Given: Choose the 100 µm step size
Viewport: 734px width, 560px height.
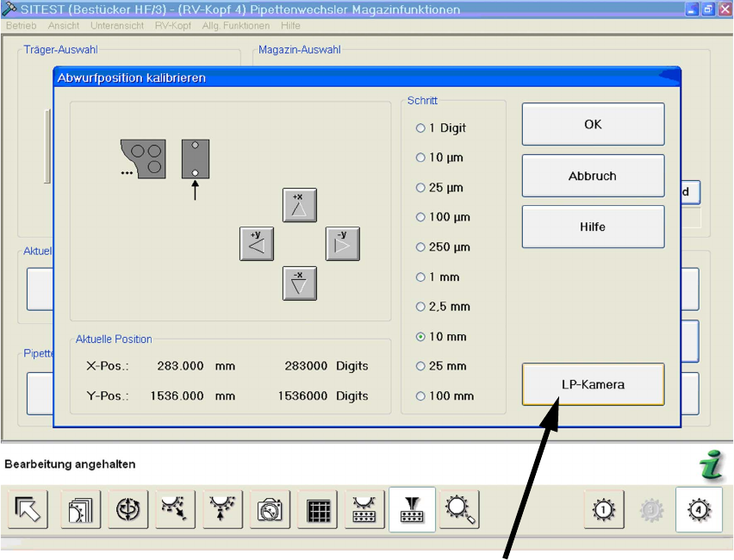Looking at the screenshot, I should [421, 218].
